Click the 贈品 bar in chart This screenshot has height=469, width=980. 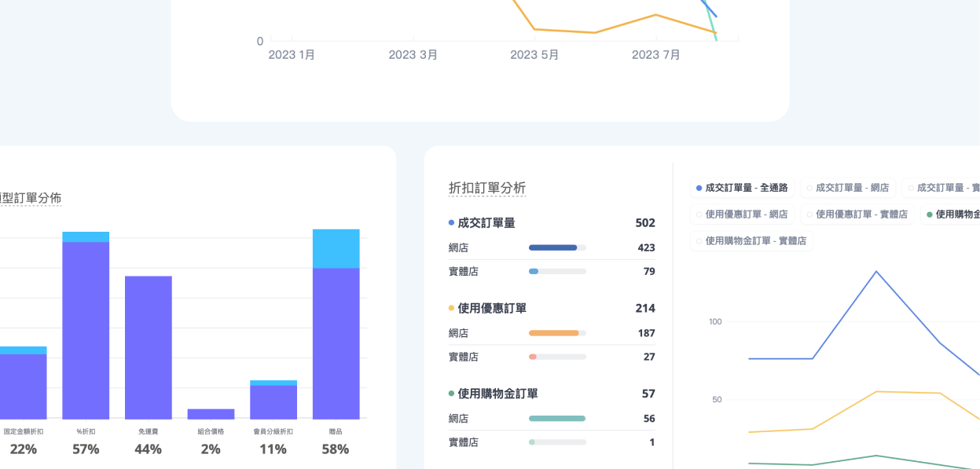336,324
